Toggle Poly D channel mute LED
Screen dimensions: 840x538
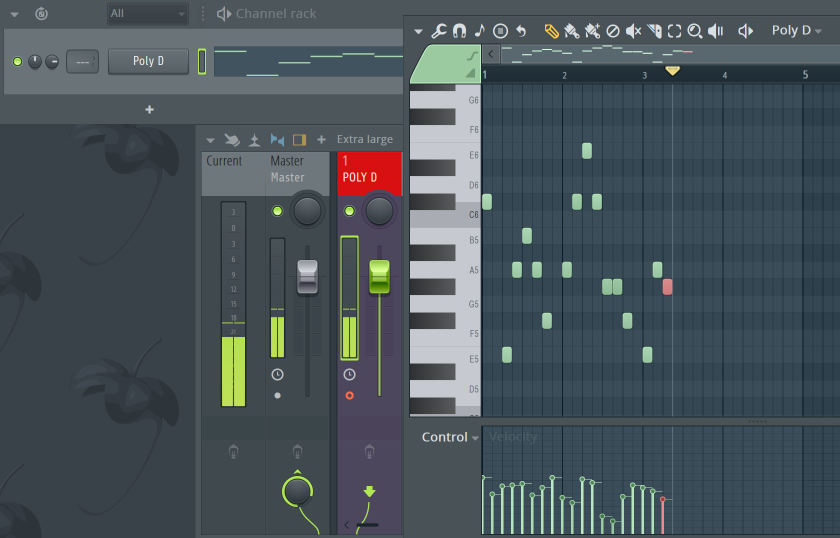17,62
